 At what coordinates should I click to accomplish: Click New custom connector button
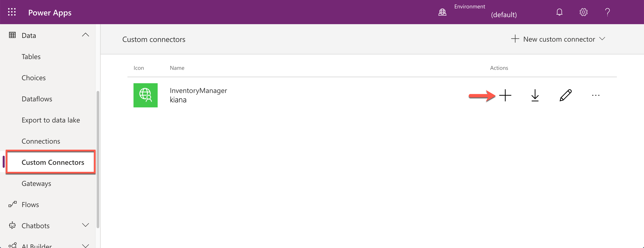558,39
